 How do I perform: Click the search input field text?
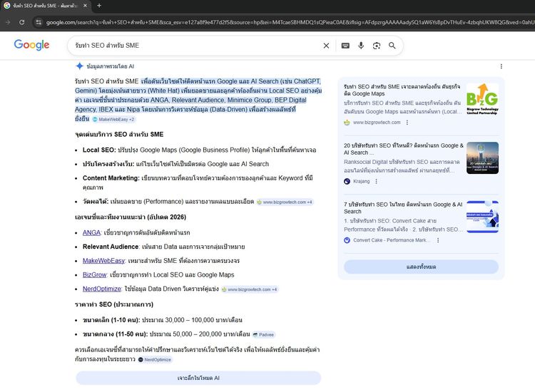point(107,46)
